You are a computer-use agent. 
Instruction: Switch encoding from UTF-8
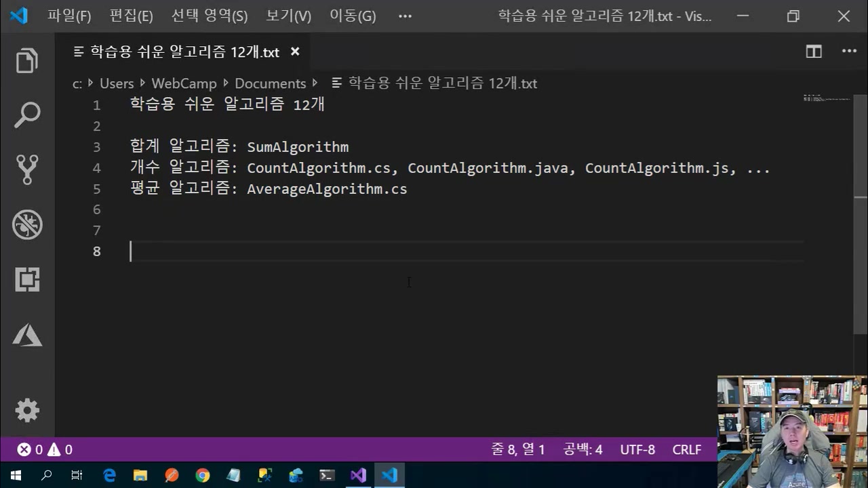click(637, 449)
